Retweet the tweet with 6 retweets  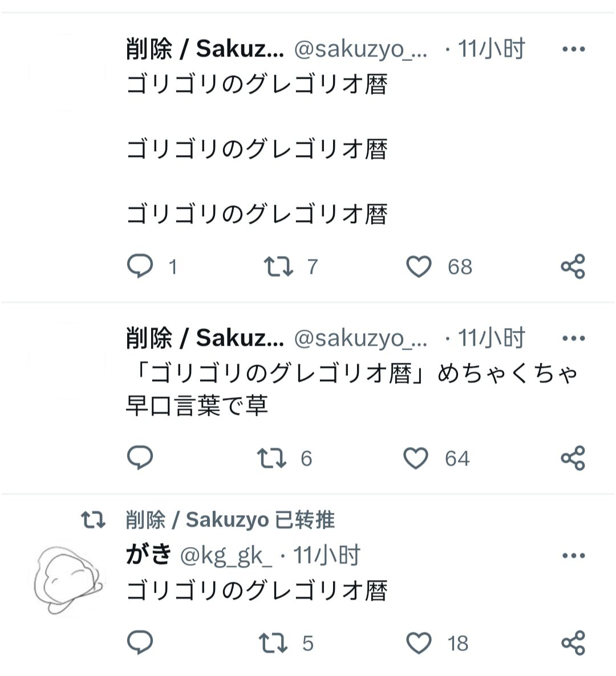click(x=272, y=458)
